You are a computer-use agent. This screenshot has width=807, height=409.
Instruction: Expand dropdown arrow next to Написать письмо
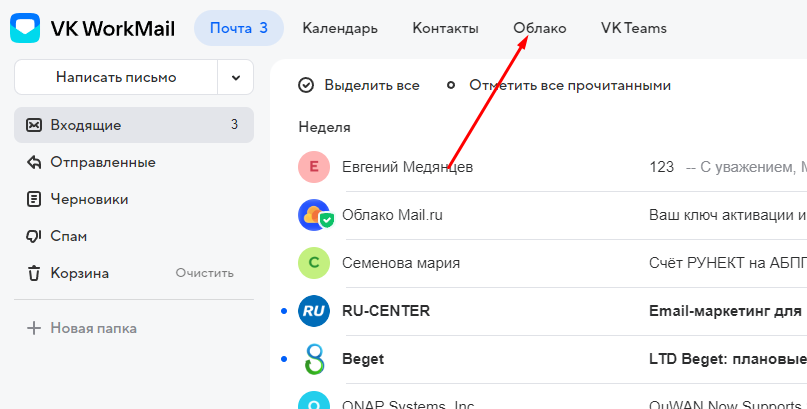[236, 77]
